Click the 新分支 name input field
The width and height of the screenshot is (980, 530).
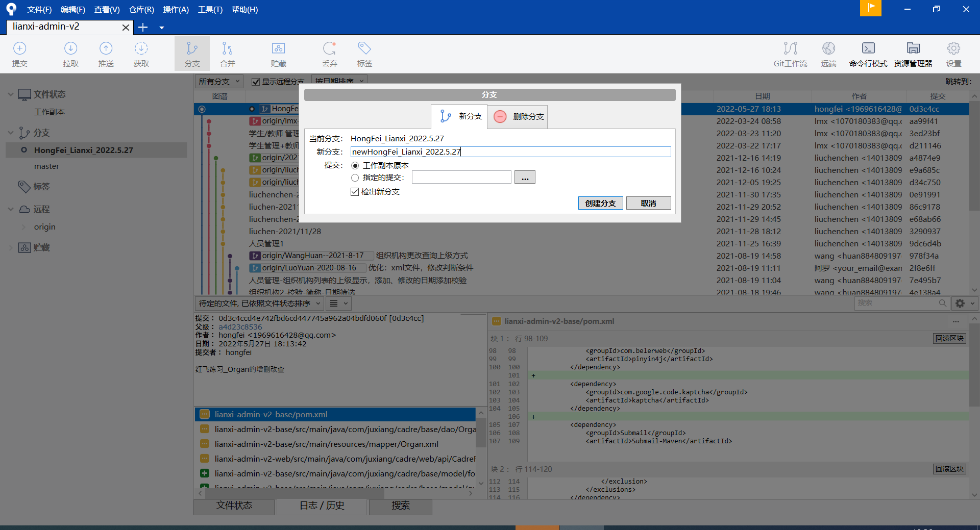(510, 152)
